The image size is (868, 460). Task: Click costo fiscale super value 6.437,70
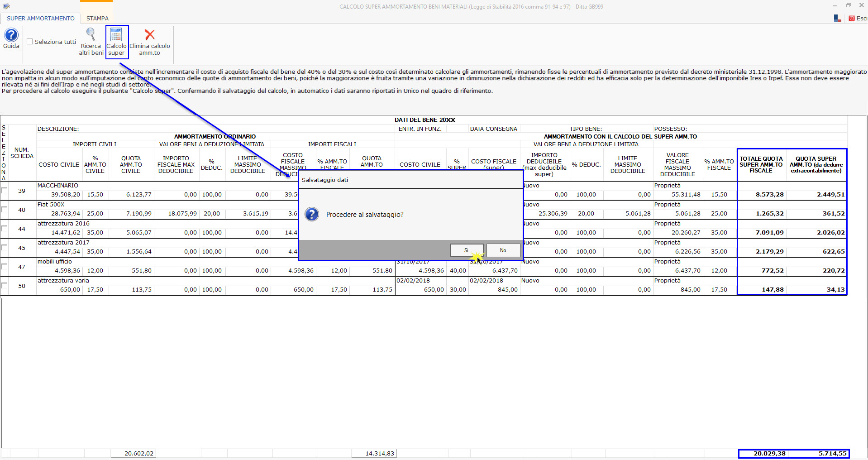505,271
